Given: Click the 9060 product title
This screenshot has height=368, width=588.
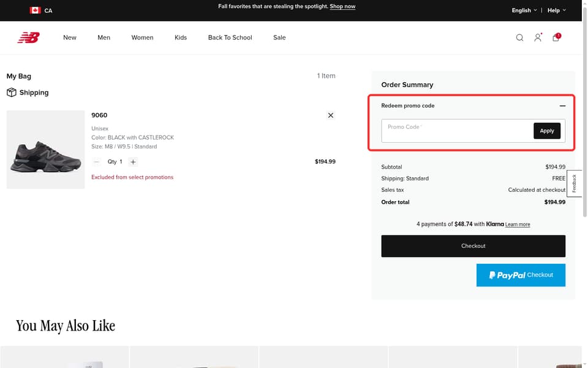Looking at the screenshot, I should (x=99, y=115).
